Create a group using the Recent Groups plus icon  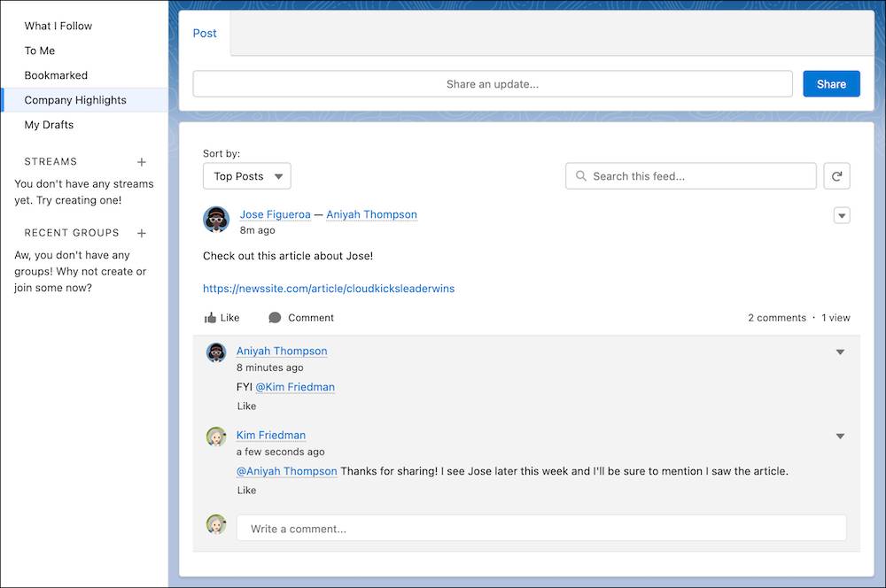(141, 232)
